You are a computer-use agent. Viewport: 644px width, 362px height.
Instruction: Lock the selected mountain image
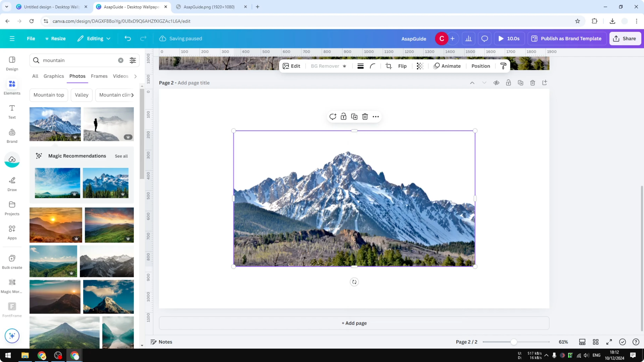[344, 116]
